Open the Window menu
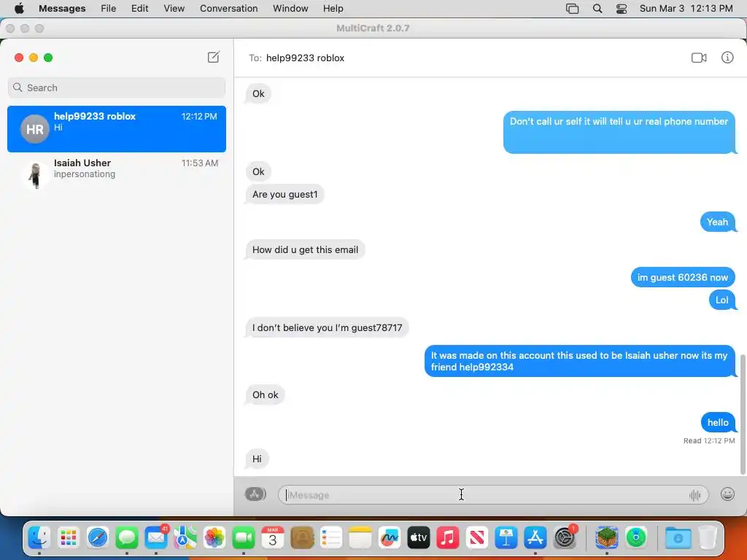The image size is (747, 560). [290, 8]
